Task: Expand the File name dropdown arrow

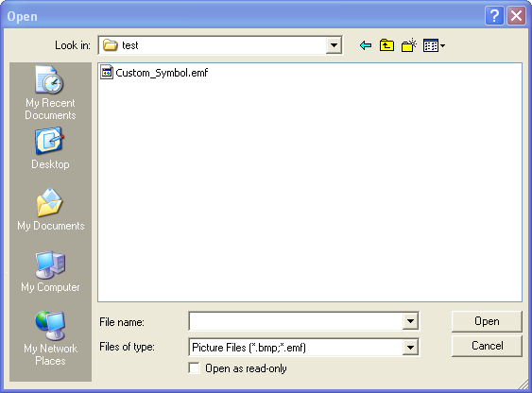Action: point(410,321)
